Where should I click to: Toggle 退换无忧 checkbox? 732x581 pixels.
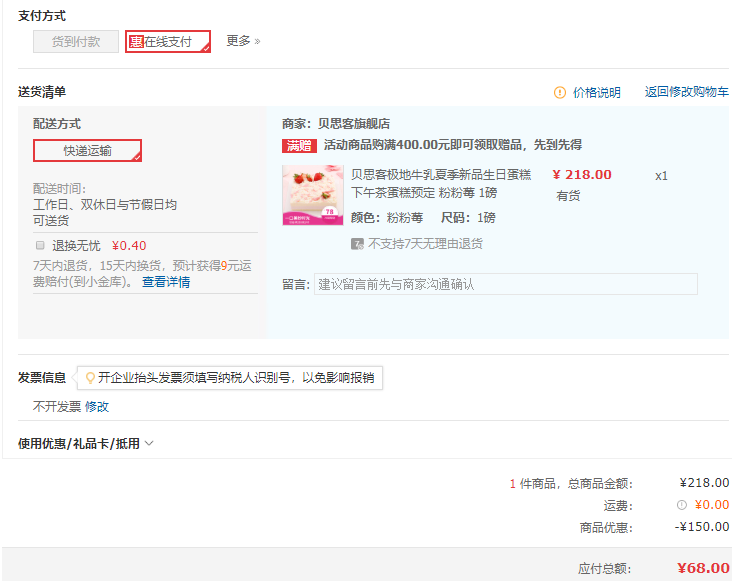[40, 245]
